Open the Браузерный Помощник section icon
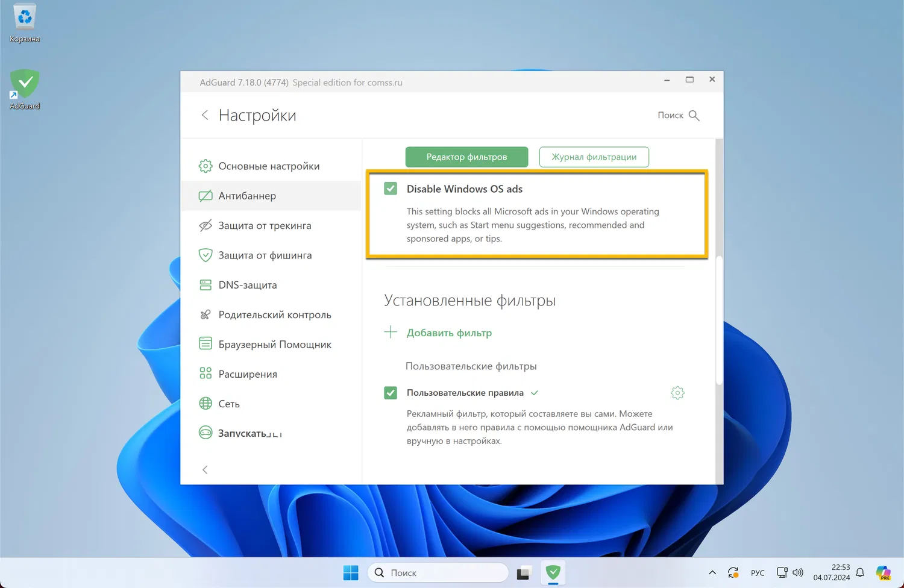This screenshot has height=588, width=904. [x=206, y=344]
